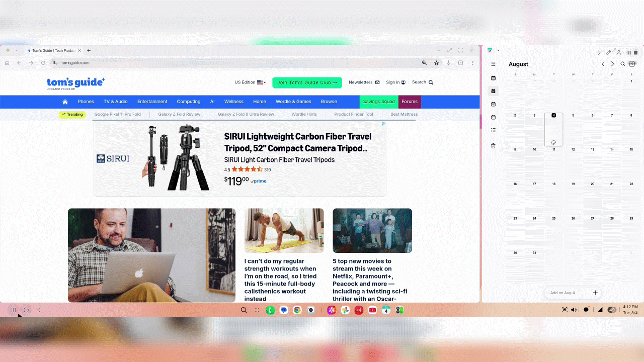The image size is (644, 362).
Task: Click the SIRUI tripod advertisement
Action: pyautogui.click(x=240, y=158)
